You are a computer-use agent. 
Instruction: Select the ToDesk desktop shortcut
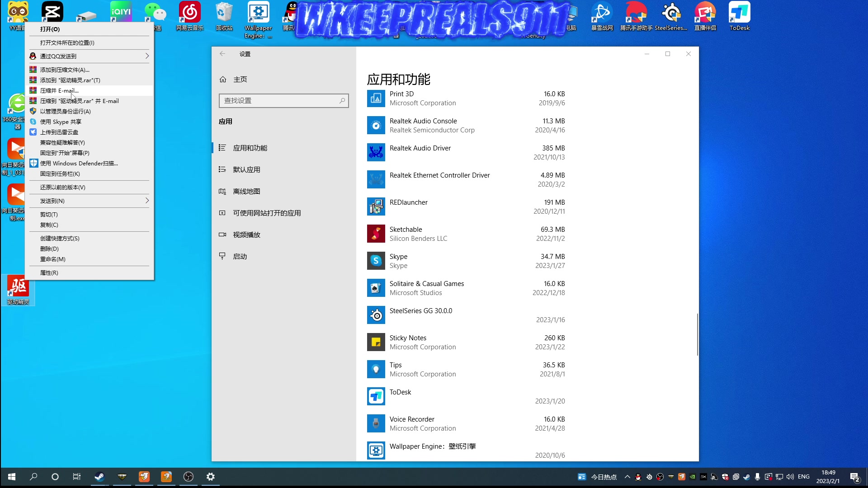740,16
